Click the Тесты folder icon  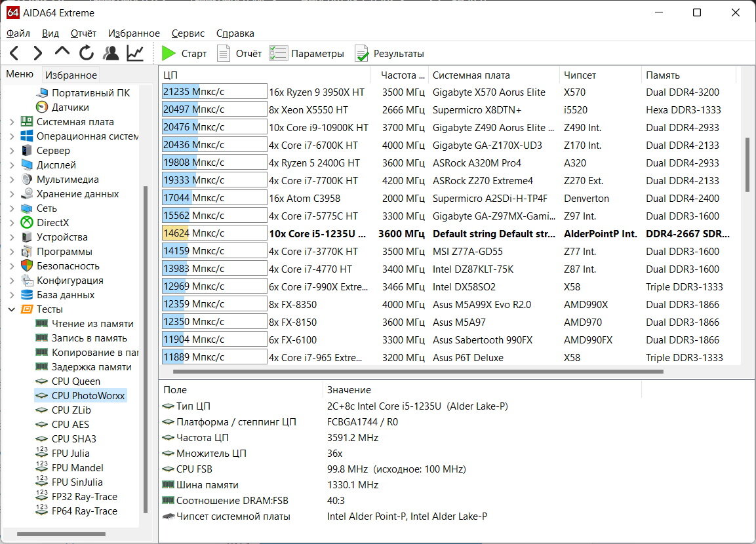point(27,309)
